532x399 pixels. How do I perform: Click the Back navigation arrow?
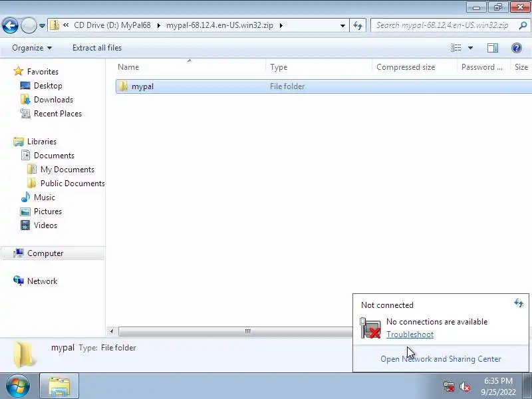coord(10,25)
